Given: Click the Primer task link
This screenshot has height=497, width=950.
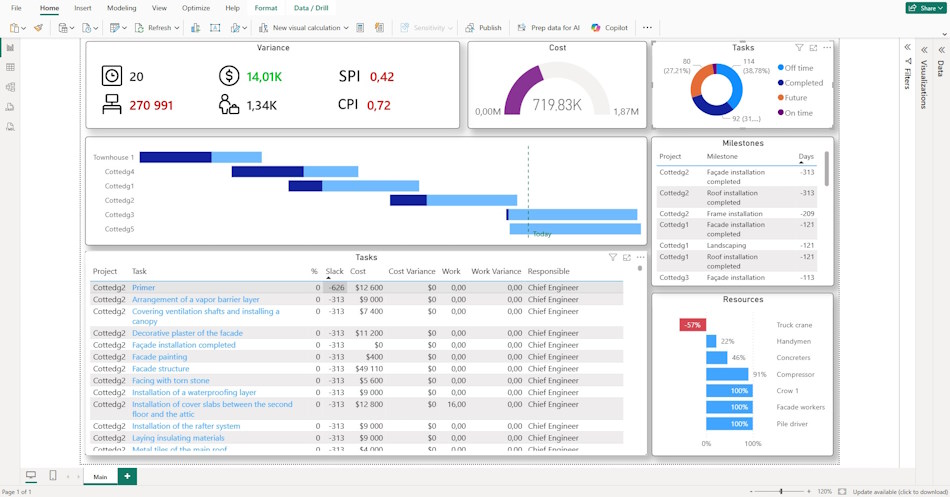Looking at the screenshot, I should tap(144, 288).
